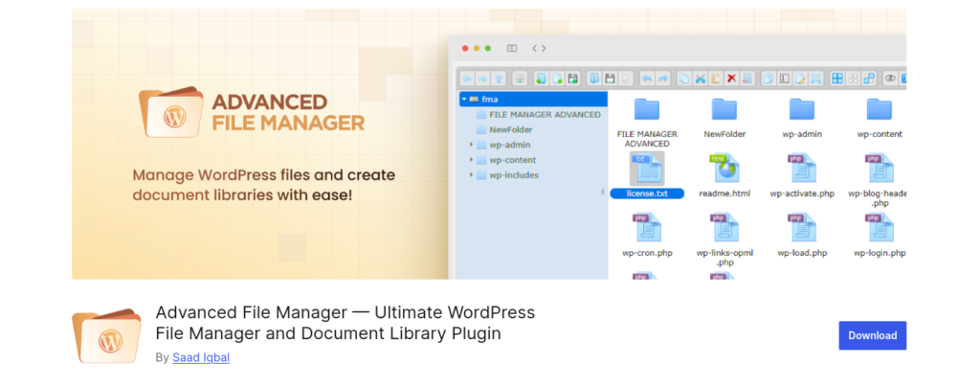Click the Invert selection toolbar icon
The image size is (980, 386).
coord(869,79)
